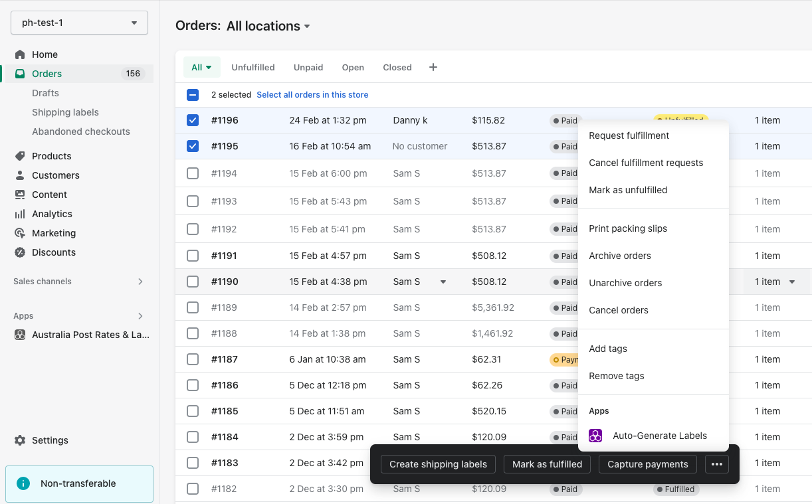Check the order #1187 checkbox

193,359
